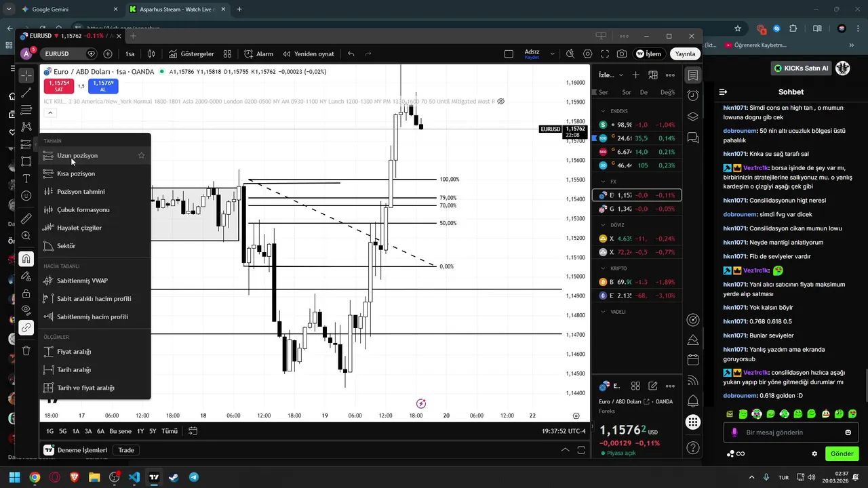Viewport: 868px width, 488px height.
Task: Toggle hidden ICT Killzones indicator eye
Action: click(x=500, y=101)
